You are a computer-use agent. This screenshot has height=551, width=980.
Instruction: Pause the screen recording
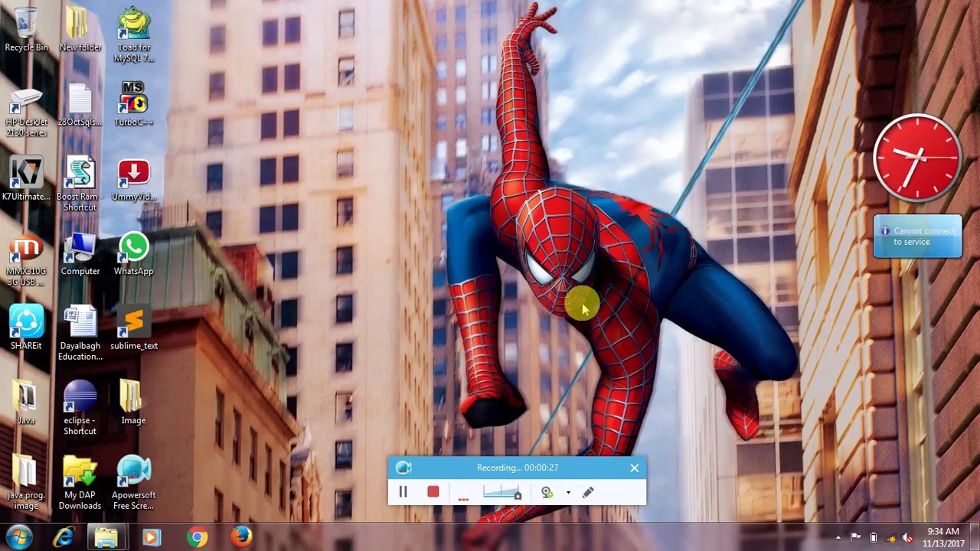[x=403, y=492]
